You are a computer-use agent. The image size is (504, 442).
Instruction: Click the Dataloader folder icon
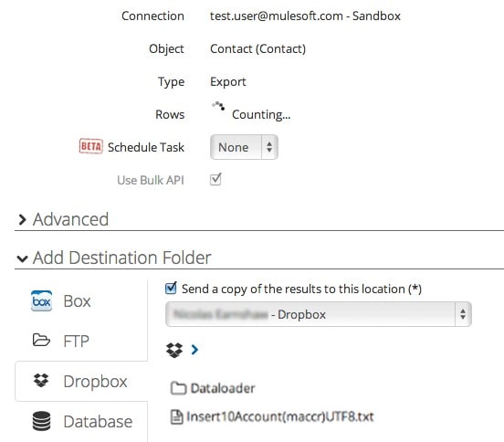click(x=178, y=388)
